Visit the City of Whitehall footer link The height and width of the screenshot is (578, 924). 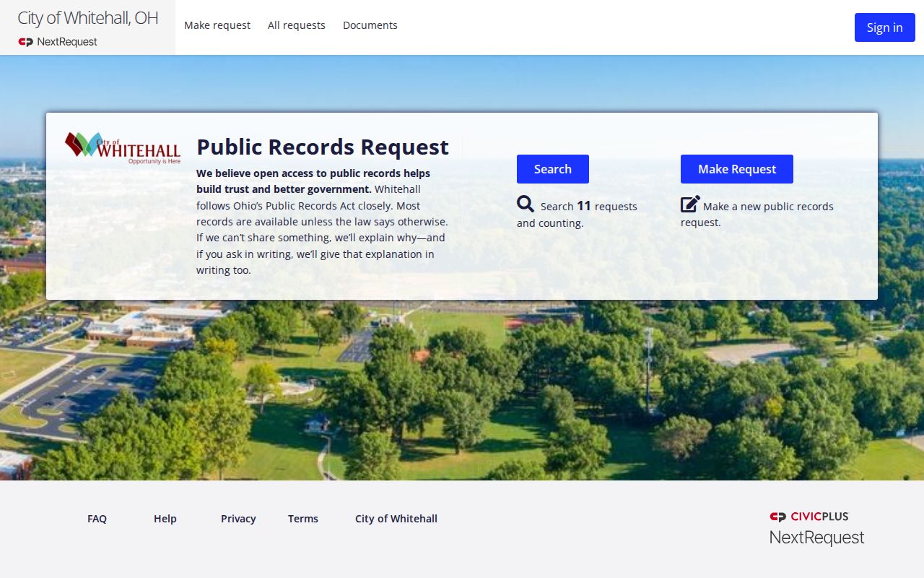pyautogui.click(x=396, y=519)
